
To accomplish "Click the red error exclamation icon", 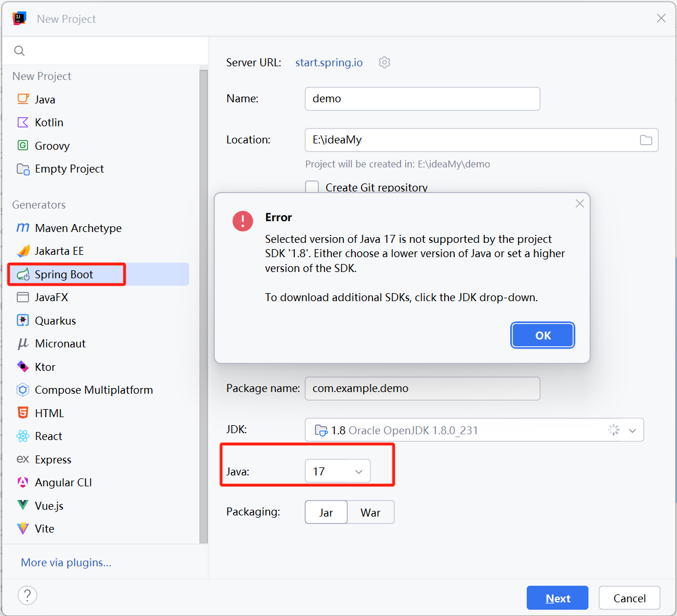I will pos(243,221).
